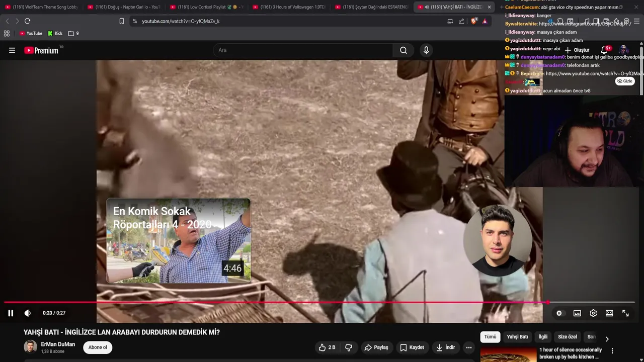The image size is (644, 362).
Task: Share the video via Paylaş
Action: point(376,347)
